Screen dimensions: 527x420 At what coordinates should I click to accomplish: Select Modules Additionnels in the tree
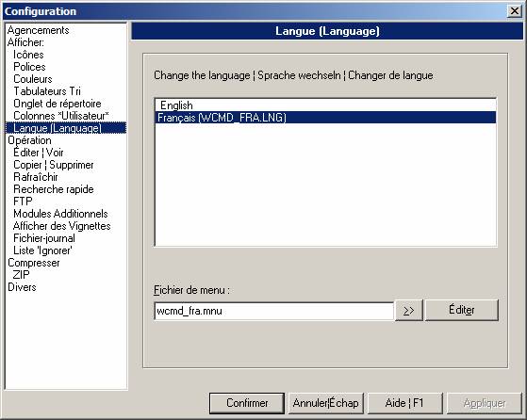(60, 214)
